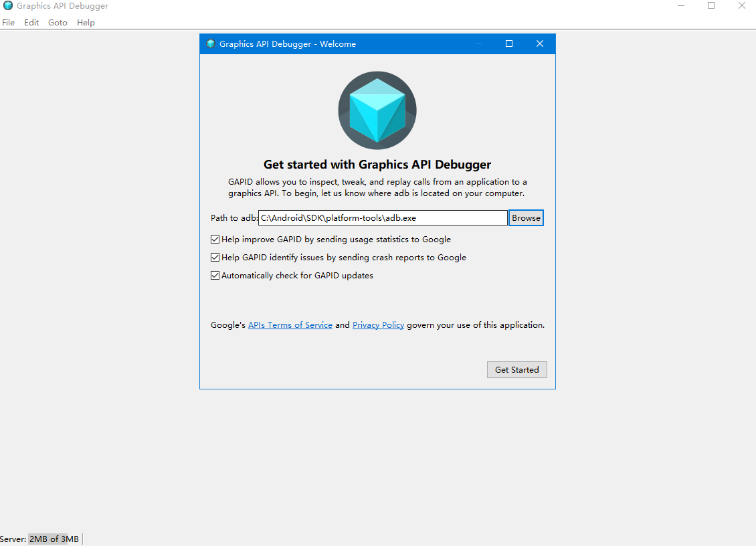Minimize the main Graphics API Debugger window
Viewport: 756px width, 546px height.
tap(681, 6)
